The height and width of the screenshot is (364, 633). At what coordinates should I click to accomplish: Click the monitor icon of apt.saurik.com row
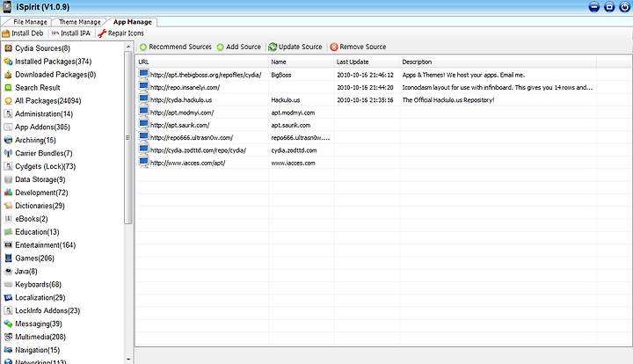143,124
